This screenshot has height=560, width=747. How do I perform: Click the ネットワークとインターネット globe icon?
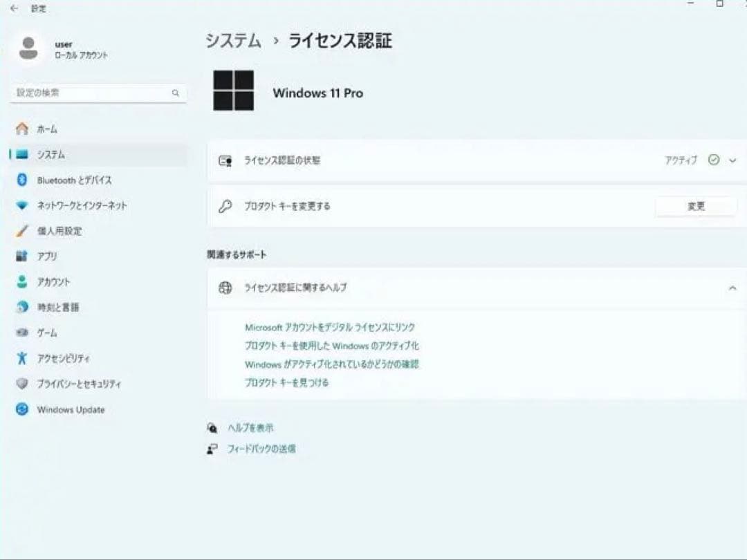[23, 205]
